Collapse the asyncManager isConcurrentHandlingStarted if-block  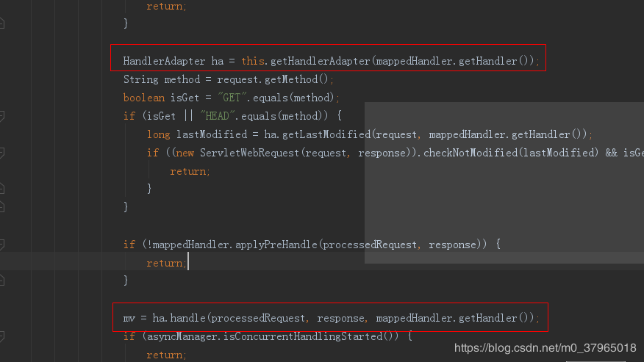coord(2,336)
